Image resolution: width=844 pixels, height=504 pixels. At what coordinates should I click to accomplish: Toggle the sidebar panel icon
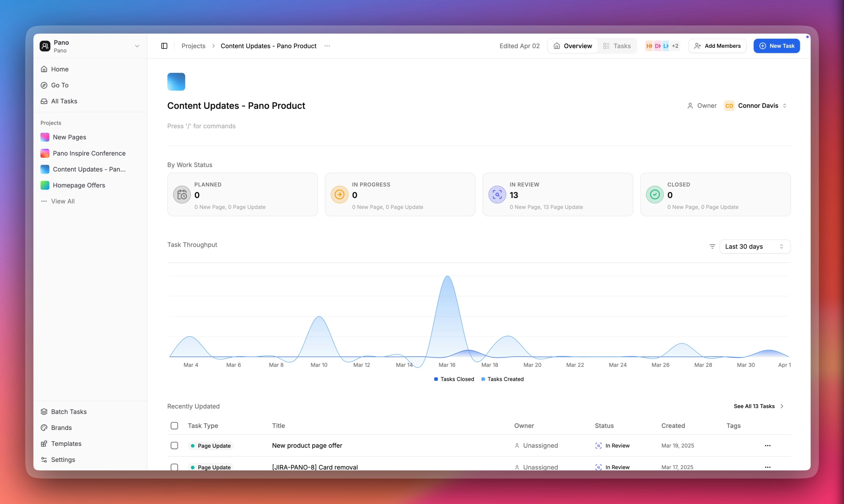pos(164,46)
